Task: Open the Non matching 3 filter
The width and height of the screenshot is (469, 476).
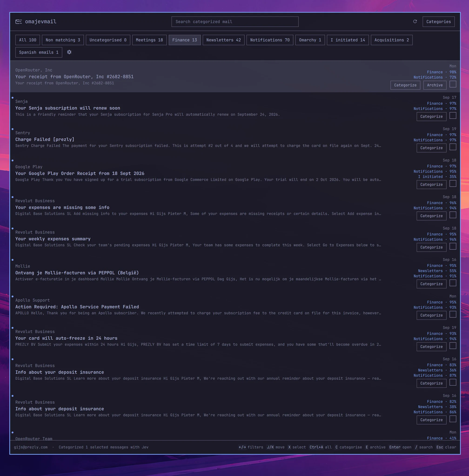Action: [63, 40]
